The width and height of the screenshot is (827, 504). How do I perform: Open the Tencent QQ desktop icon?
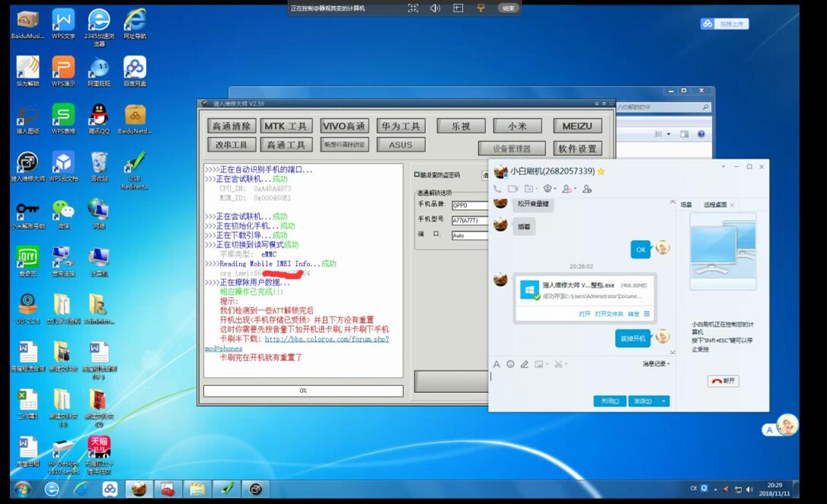click(x=99, y=119)
